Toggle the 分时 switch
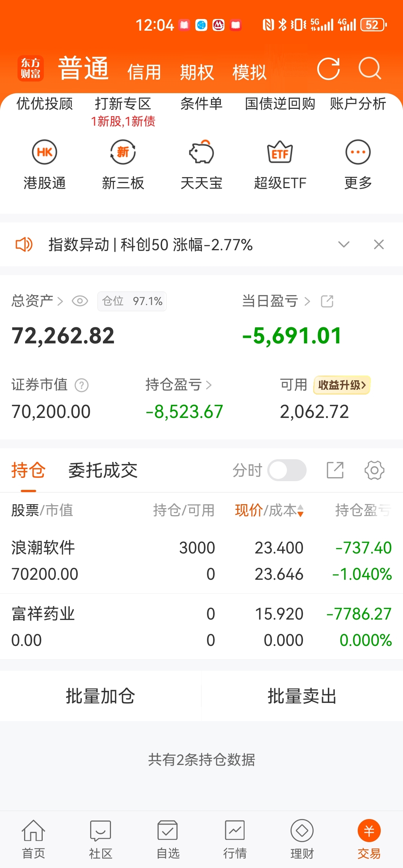403x868 pixels. (x=287, y=470)
